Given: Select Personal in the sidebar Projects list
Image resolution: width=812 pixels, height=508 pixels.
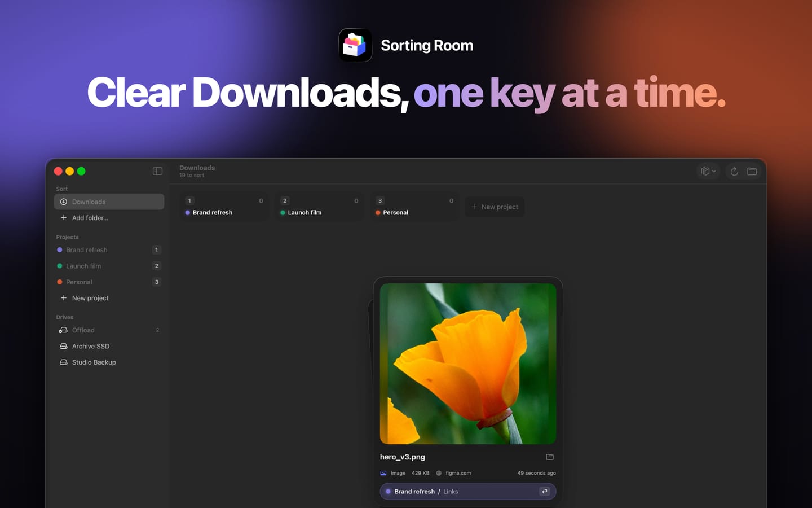Looking at the screenshot, I should click(x=109, y=282).
